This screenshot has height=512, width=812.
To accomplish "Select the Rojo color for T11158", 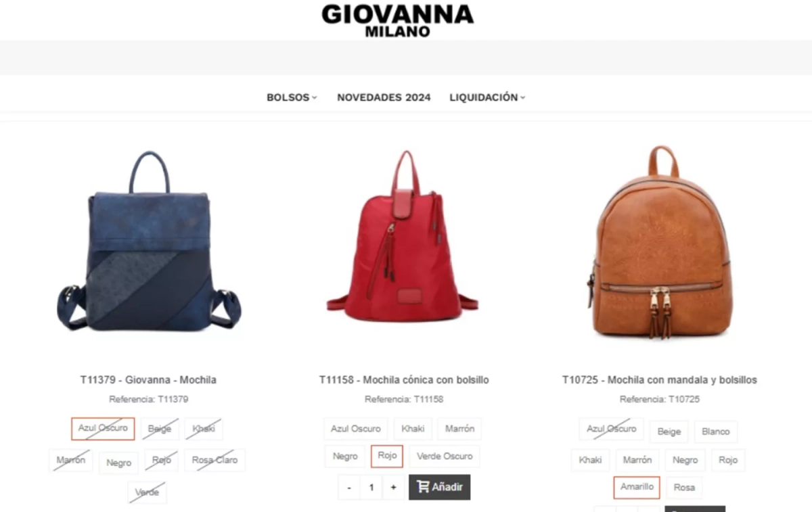I will tap(387, 456).
